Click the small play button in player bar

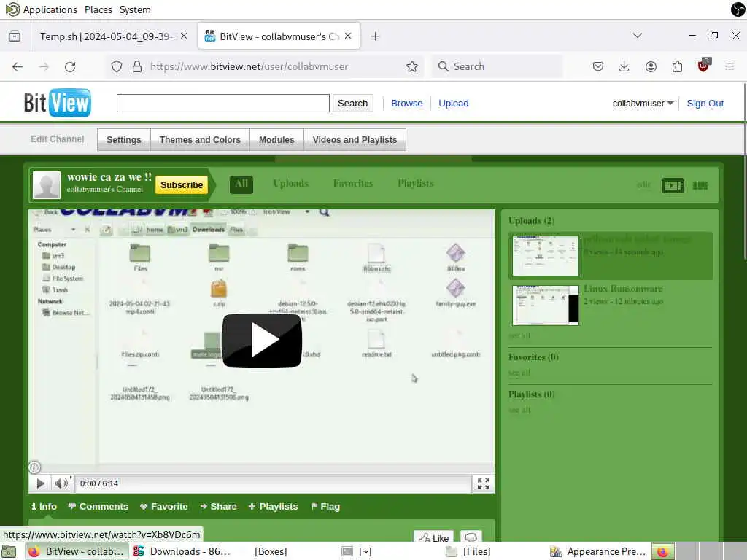click(41, 483)
